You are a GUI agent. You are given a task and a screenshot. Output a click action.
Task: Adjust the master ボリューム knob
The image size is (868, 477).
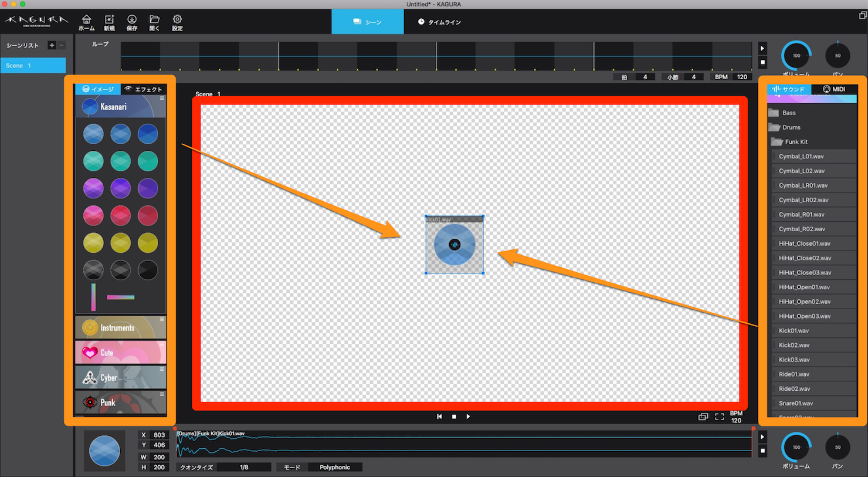(x=796, y=56)
